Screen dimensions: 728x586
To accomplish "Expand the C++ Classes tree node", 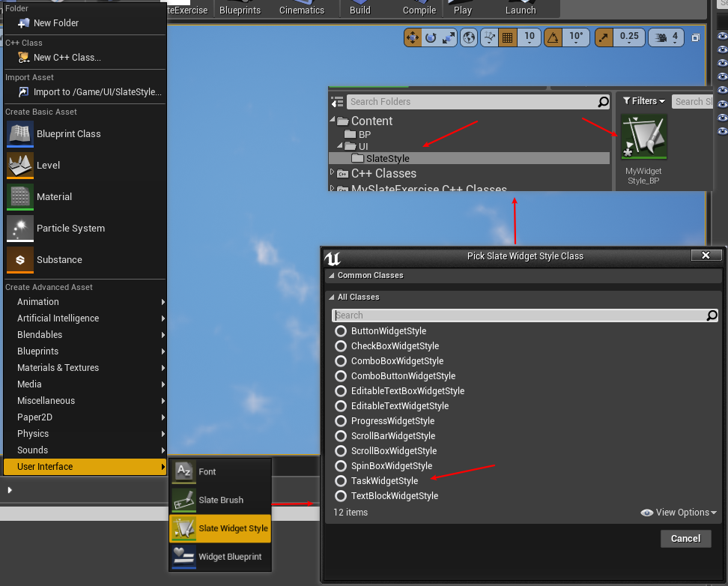I will (332, 172).
